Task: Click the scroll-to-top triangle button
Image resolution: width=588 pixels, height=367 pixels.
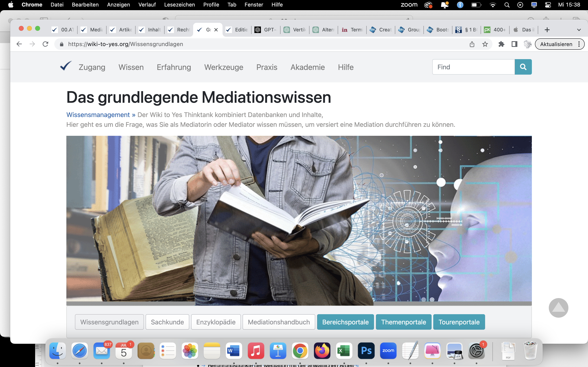Action: pyautogui.click(x=558, y=307)
